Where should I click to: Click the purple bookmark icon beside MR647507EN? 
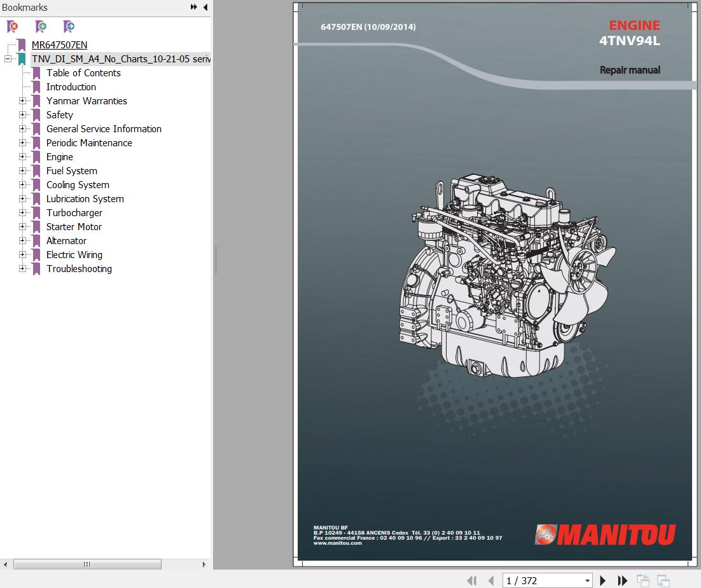coord(22,45)
